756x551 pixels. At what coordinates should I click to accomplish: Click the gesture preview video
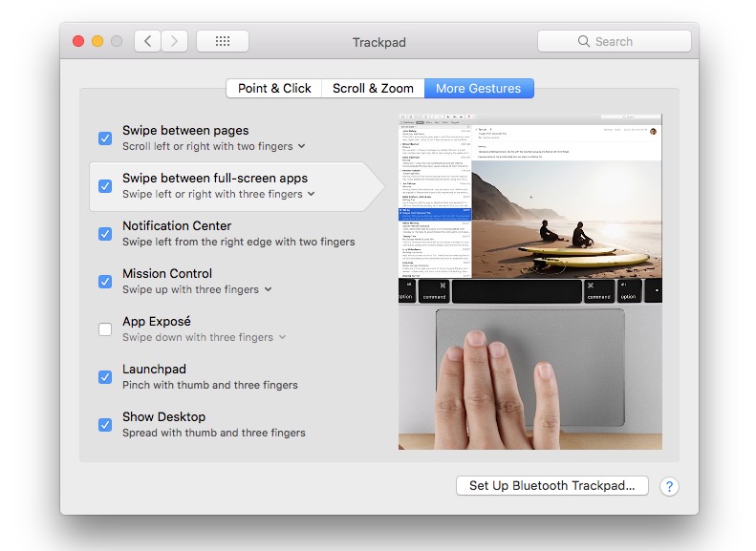click(x=529, y=282)
